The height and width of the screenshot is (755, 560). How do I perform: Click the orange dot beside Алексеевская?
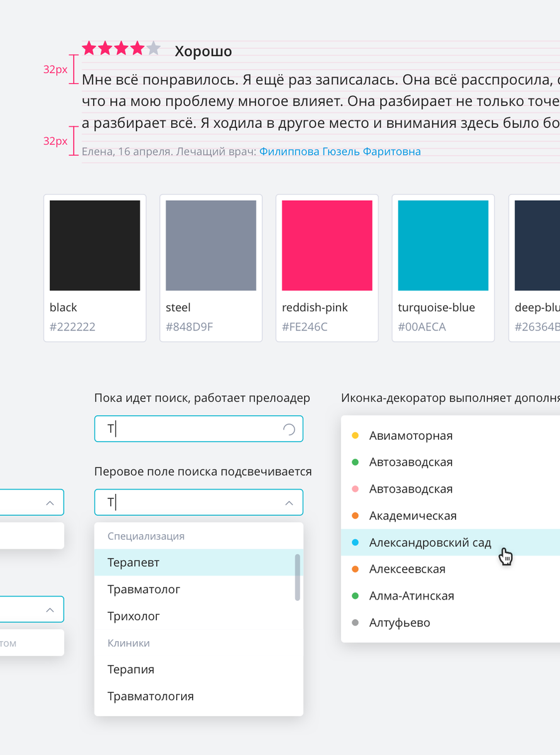[355, 569]
